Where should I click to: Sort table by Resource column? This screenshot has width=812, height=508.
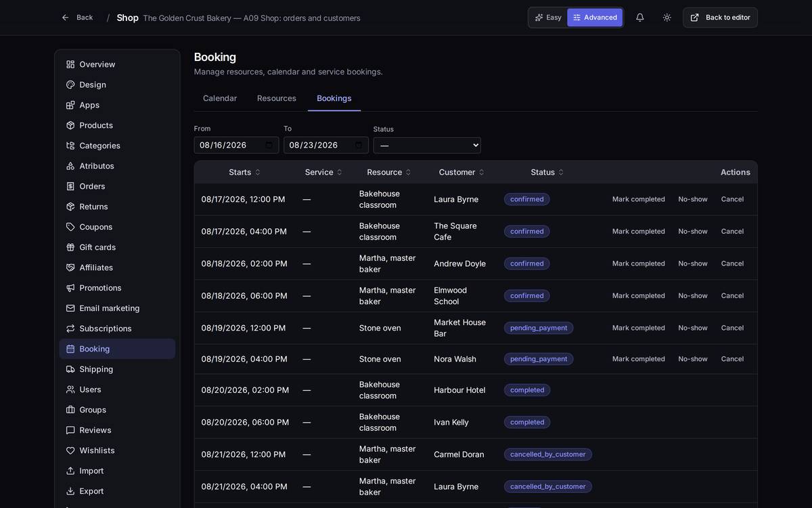(x=389, y=172)
